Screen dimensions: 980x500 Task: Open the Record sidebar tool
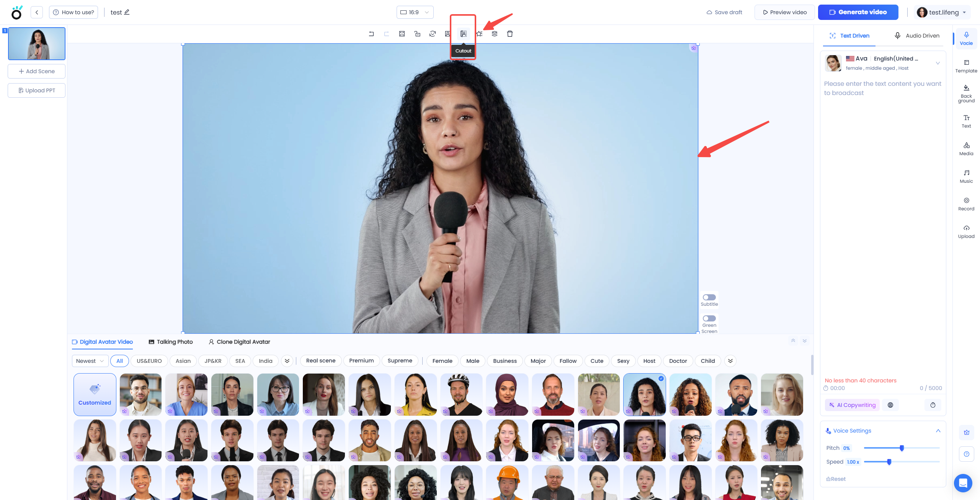[x=966, y=204]
